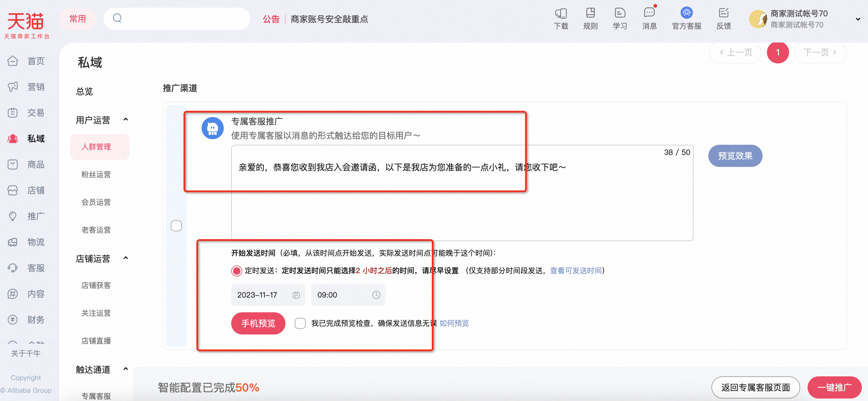Open 商家账号安全敲重点 announcement

point(329,19)
